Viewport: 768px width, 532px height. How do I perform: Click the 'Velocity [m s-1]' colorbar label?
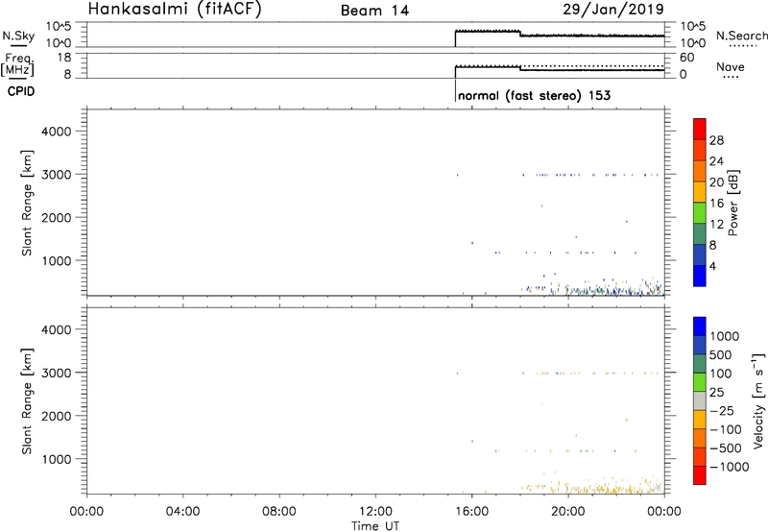point(758,400)
